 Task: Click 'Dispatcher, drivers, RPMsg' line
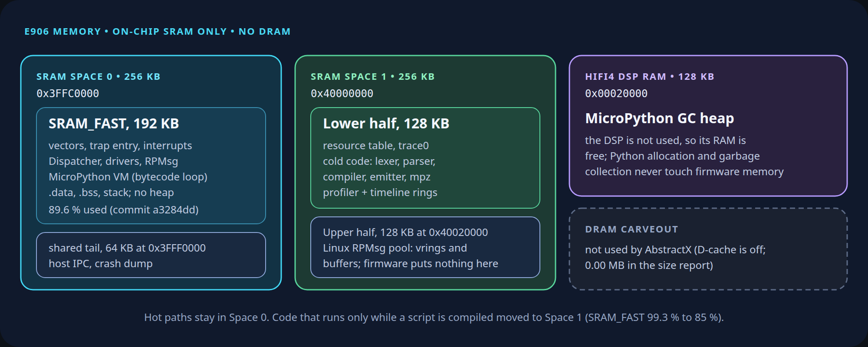pyautogui.click(x=113, y=161)
